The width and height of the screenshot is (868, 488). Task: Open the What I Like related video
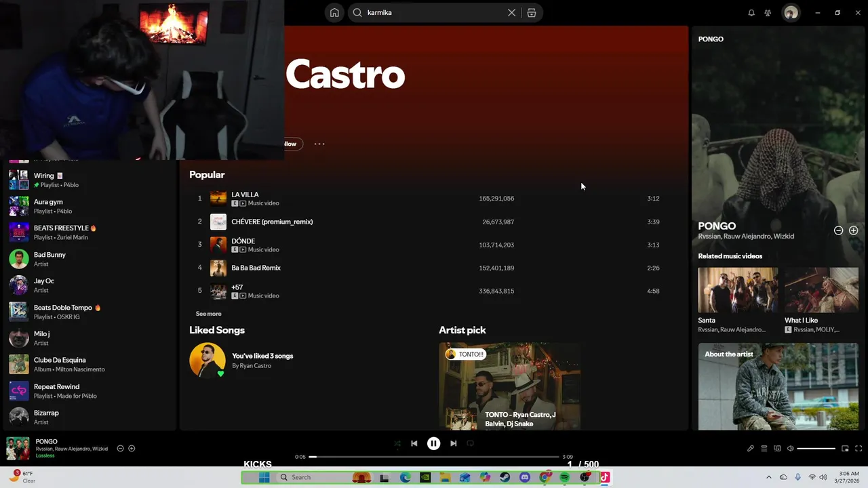[821, 300]
